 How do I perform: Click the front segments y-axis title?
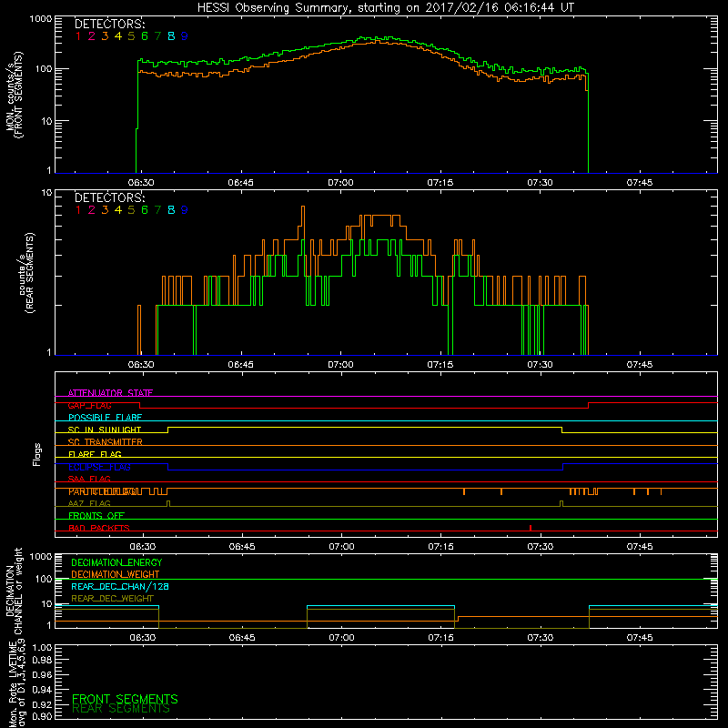15,95
